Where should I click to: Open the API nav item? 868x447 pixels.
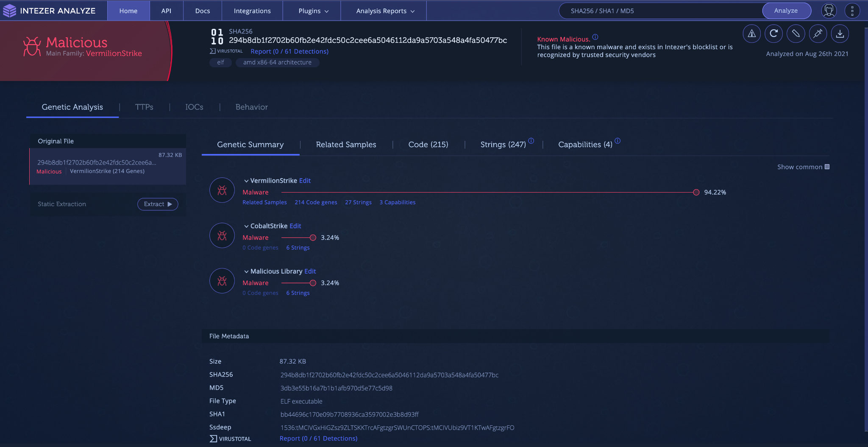(x=166, y=11)
